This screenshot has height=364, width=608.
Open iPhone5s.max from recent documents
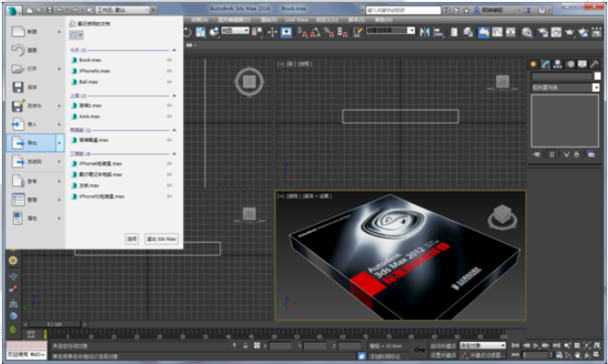[91, 71]
